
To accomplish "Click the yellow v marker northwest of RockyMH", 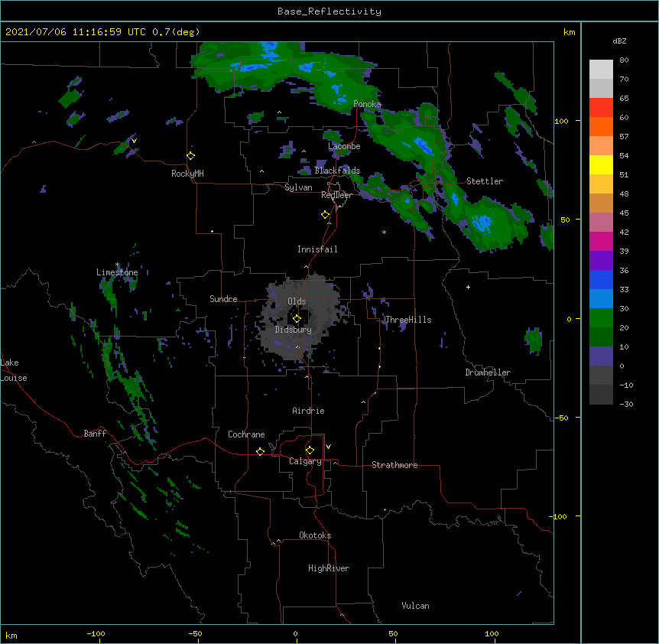I will click(134, 141).
